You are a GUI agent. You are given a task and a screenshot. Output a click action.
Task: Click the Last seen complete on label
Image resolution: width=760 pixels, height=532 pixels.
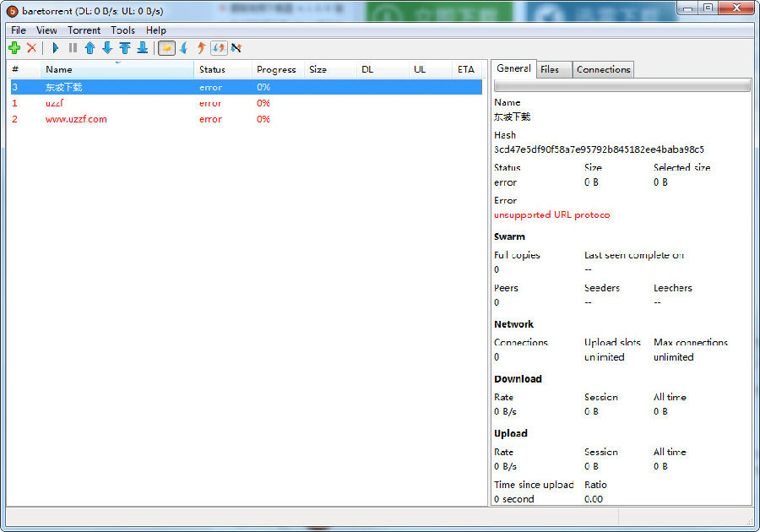coord(634,255)
